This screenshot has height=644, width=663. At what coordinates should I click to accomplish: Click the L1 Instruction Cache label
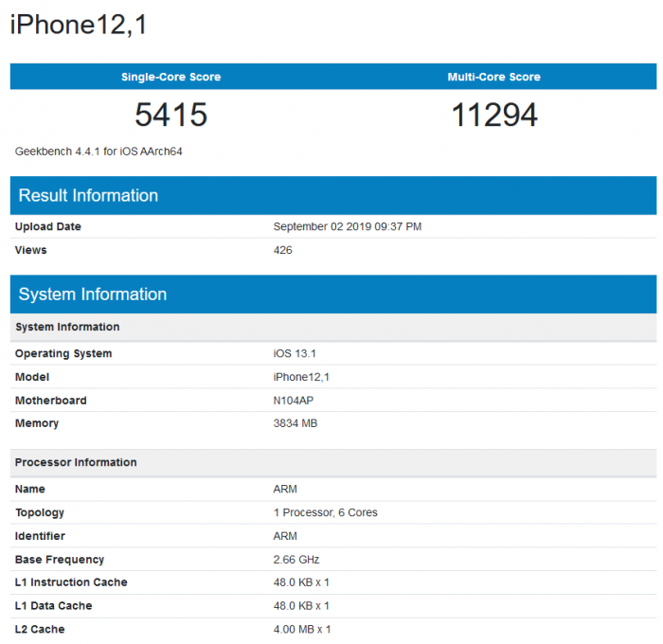point(71,582)
